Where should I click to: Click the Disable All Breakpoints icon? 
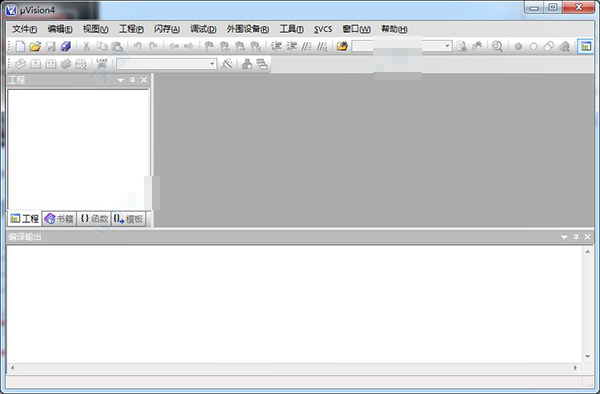pyautogui.click(x=549, y=46)
